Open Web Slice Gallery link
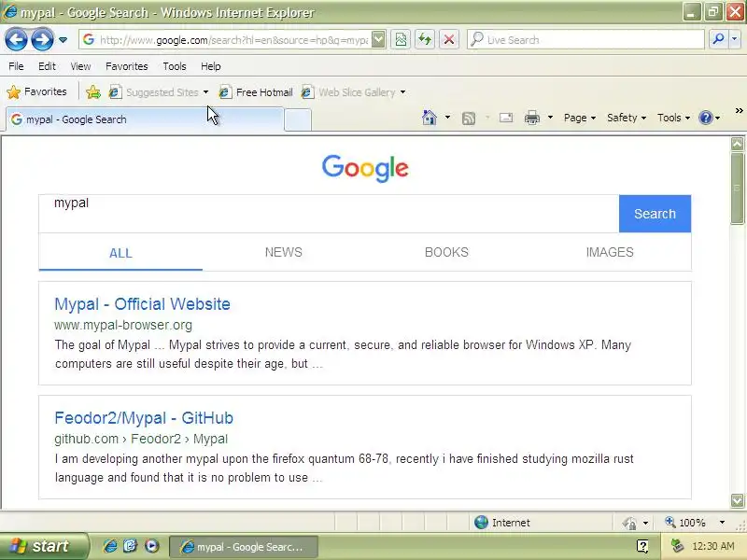Image resolution: width=747 pixels, height=560 pixels. pos(348,92)
